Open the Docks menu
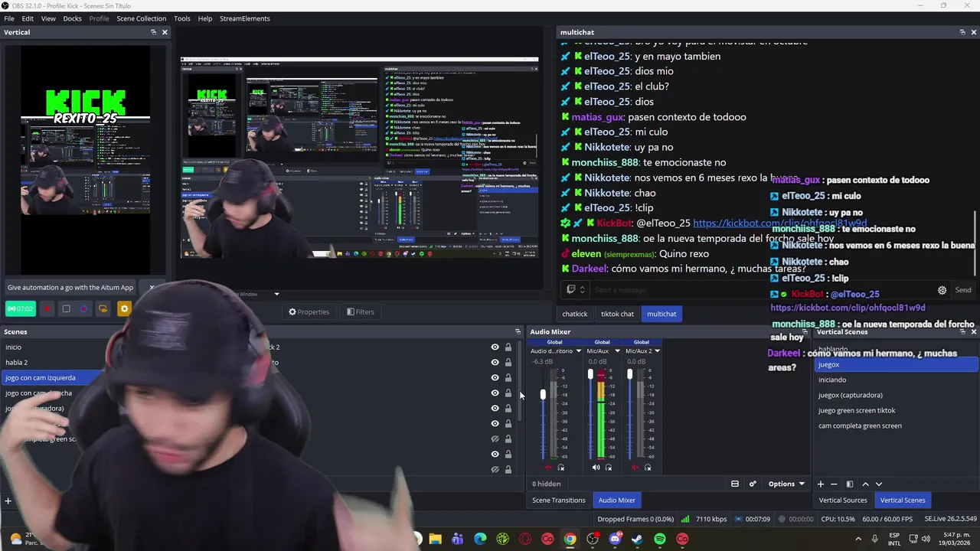The image size is (980, 551). [x=72, y=18]
